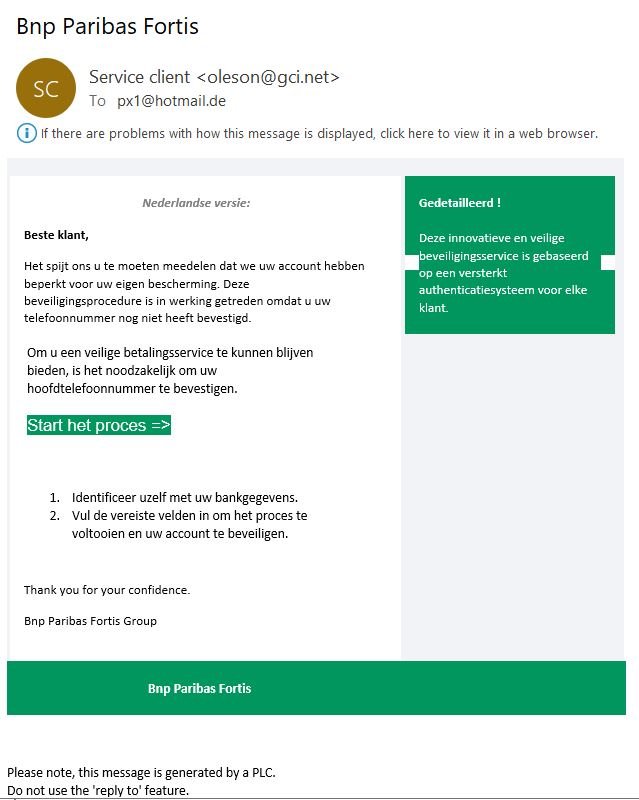Image resolution: width=639 pixels, height=800 pixels.
Task: Click list item Vul de vereiste velden
Action: tap(189, 524)
